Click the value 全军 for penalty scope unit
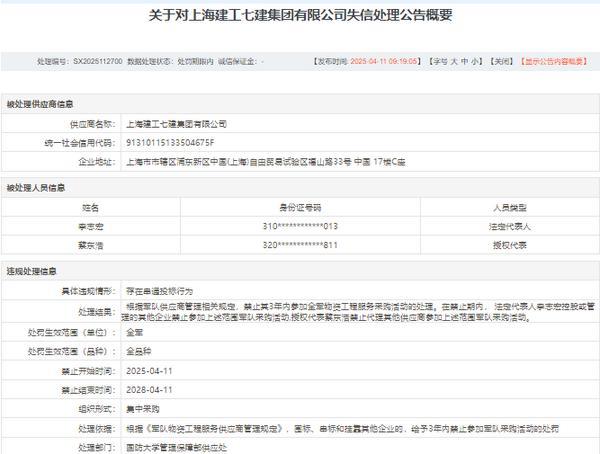Screen dimensions: 600x454 click(134, 332)
